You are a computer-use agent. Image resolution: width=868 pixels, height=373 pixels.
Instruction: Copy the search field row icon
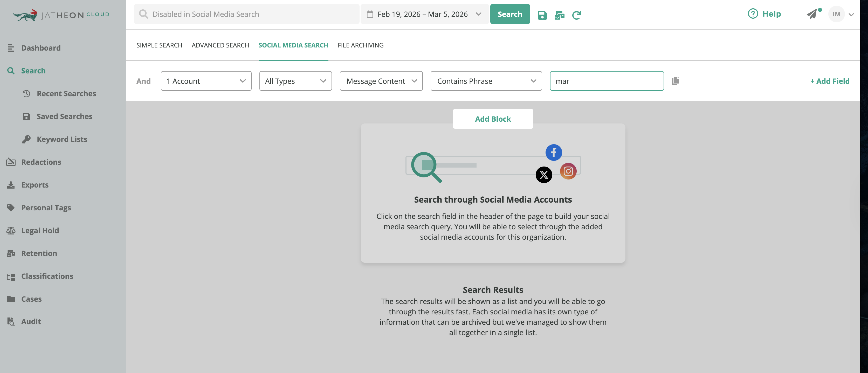[x=675, y=81]
